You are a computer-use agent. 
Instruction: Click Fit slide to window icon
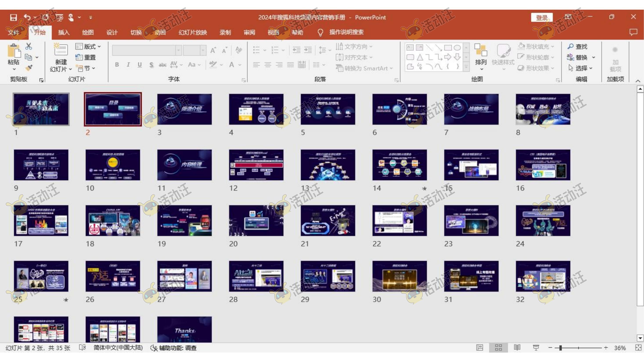point(638,348)
